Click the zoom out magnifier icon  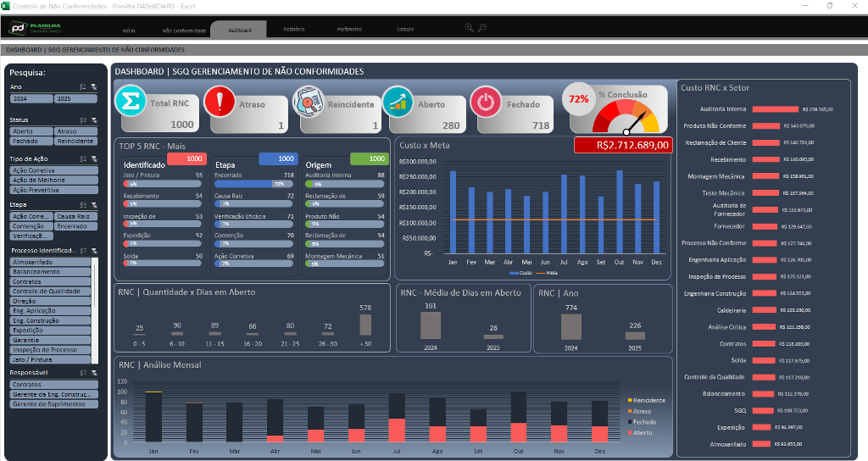tap(482, 28)
